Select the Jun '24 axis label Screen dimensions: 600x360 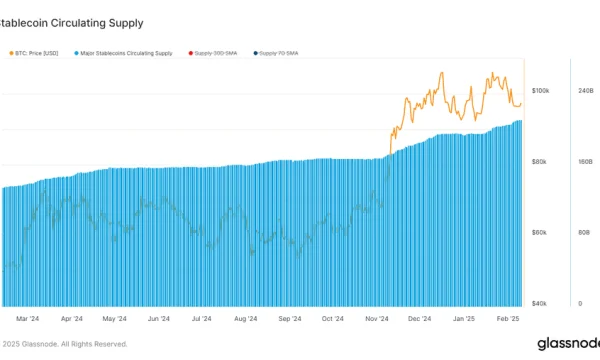point(159,319)
